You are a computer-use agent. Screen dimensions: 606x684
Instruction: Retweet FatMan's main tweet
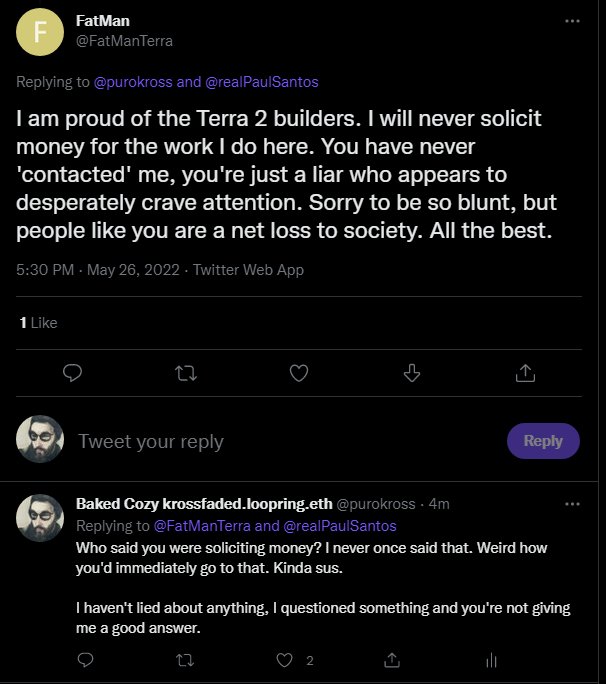(185, 372)
